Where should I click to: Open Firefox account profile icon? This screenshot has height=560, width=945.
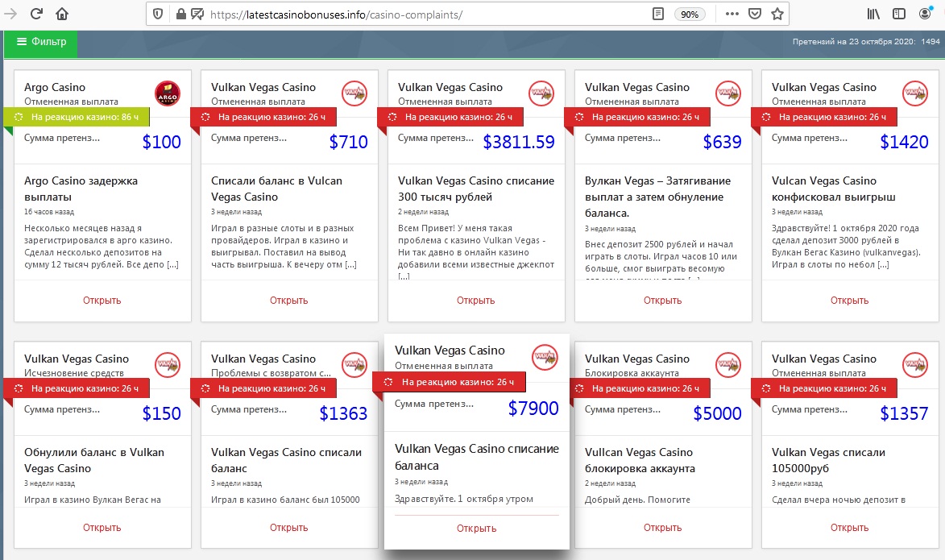(x=924, y=14)
